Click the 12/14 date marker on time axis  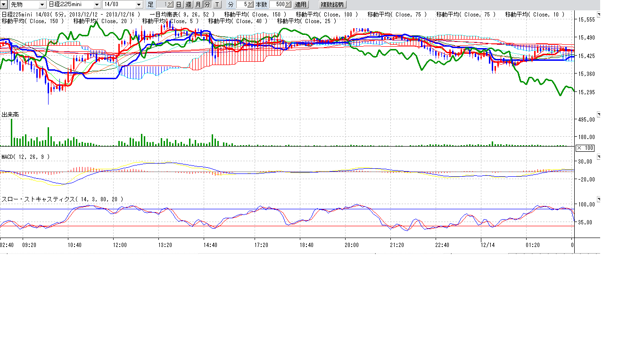(x=487, y=245)
